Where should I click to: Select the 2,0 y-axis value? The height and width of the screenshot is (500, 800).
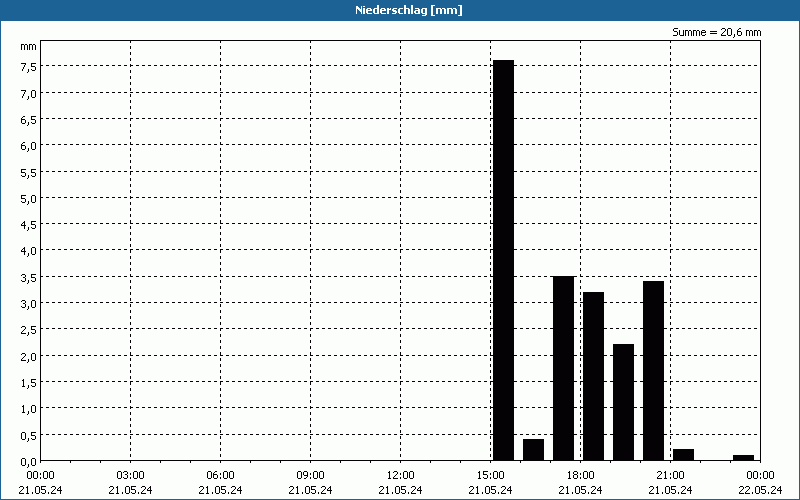28,357
